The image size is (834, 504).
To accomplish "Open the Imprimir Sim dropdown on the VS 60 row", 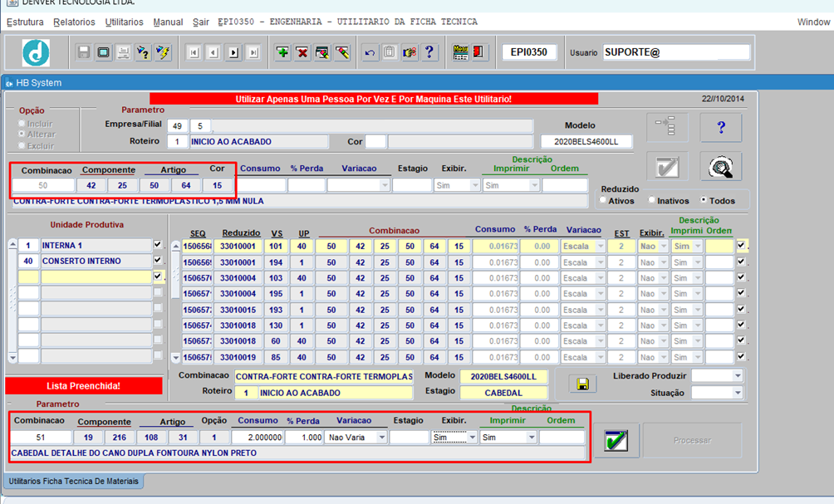I will tap(698, 341).
